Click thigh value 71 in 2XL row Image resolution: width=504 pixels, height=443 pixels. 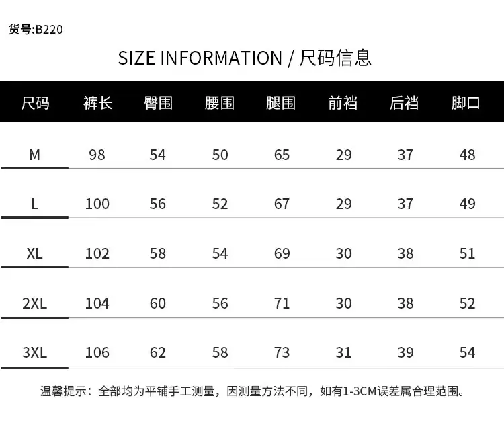tap(282, 303)
